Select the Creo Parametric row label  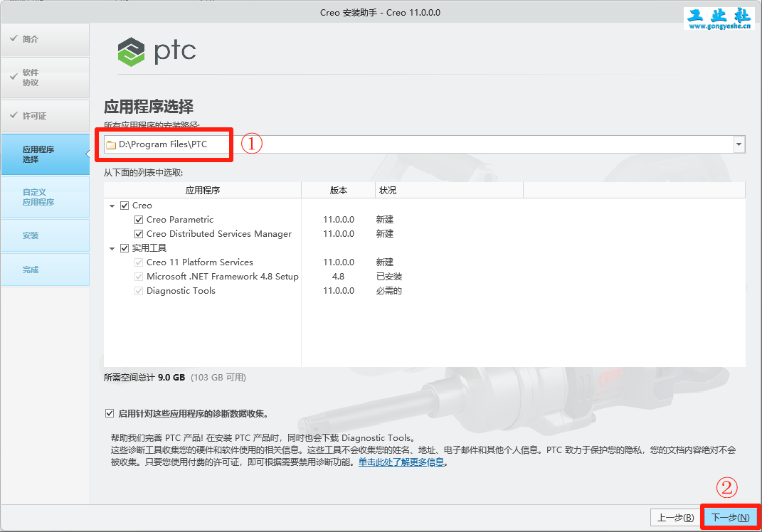[x=180, y=220]
